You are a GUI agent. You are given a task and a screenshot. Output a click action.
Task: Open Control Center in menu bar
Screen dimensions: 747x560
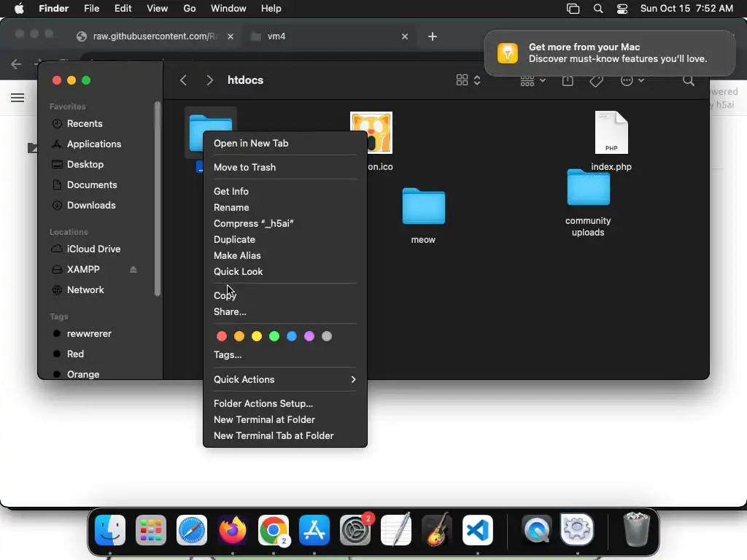click(x=622, y=9)
